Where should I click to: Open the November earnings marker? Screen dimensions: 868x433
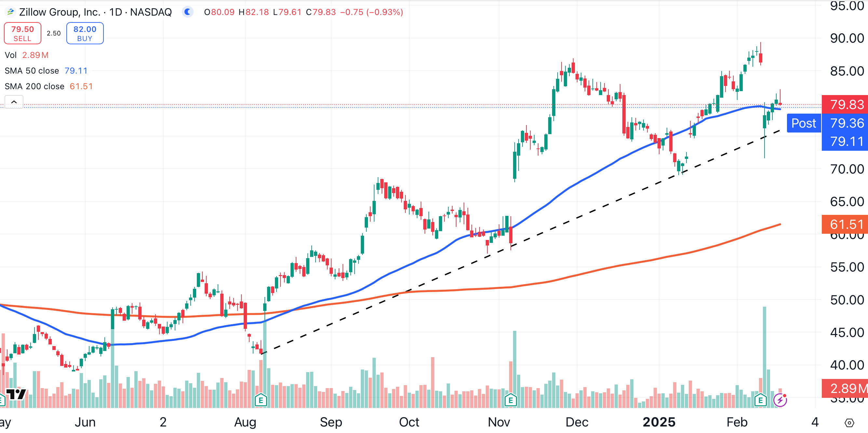click(x=510, y=400)
